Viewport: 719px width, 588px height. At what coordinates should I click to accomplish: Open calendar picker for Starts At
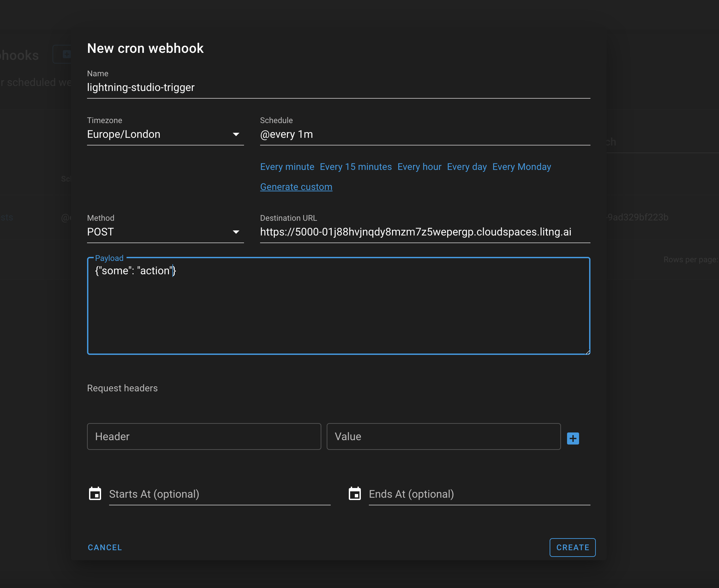click(95, 493)
